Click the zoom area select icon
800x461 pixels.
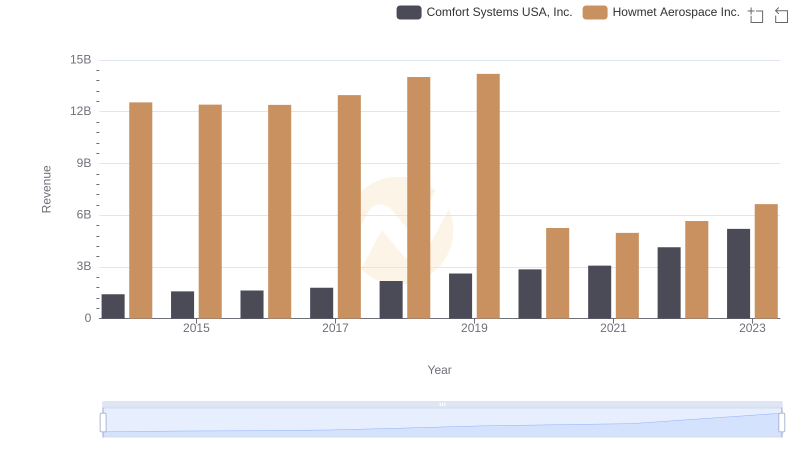pos(756,15)
